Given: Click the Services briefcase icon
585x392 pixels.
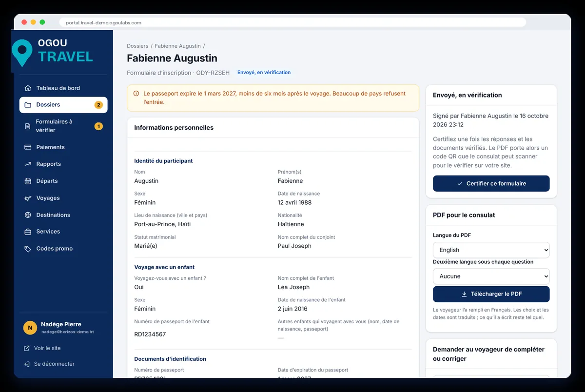Looking at the screenshot, I should click(x=28, y=232).
